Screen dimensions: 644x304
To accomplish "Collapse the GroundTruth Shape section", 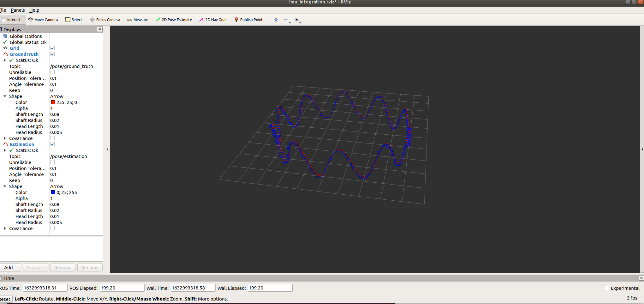I will click(x=5, y=96).
